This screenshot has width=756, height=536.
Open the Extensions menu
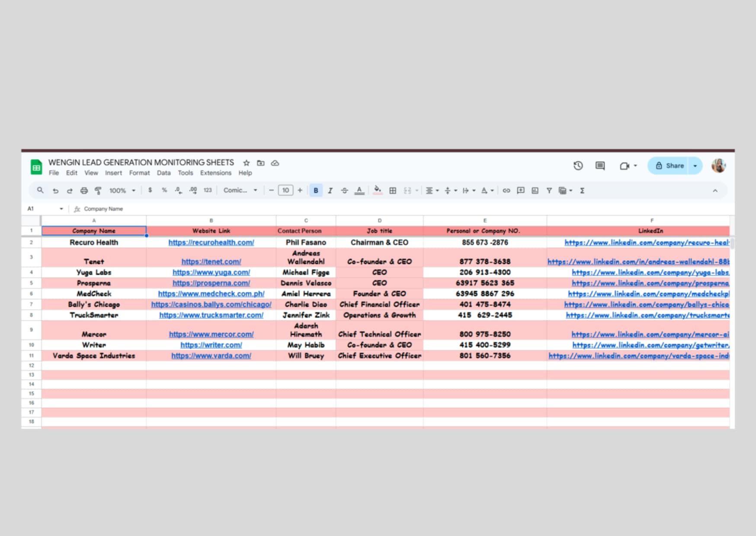[x=215, y=173]
